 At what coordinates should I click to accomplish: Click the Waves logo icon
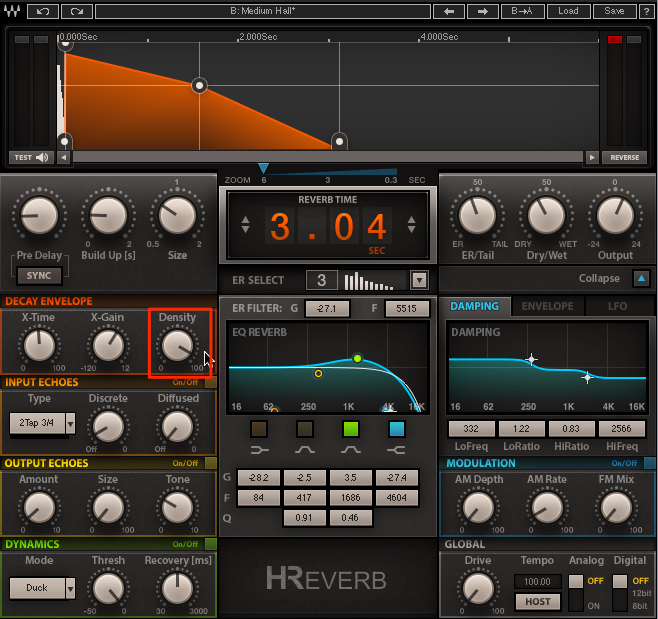coord(12,11)
